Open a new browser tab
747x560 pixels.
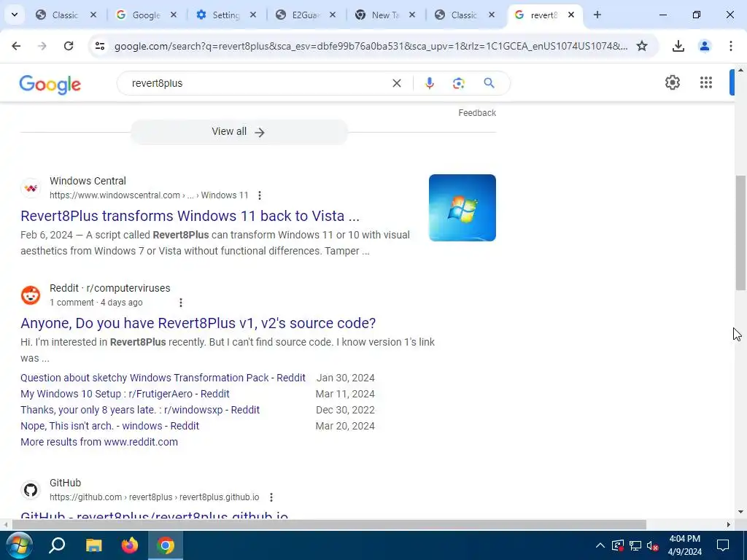(x=597, y=15)
